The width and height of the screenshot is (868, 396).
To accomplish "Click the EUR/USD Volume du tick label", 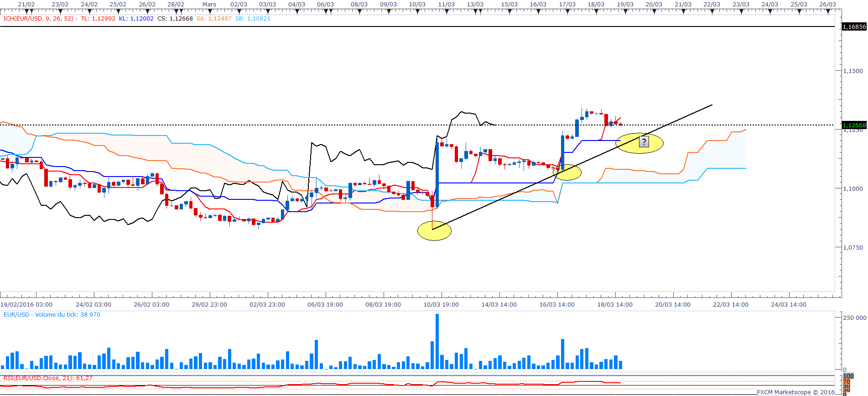I will tap(52, 315).
